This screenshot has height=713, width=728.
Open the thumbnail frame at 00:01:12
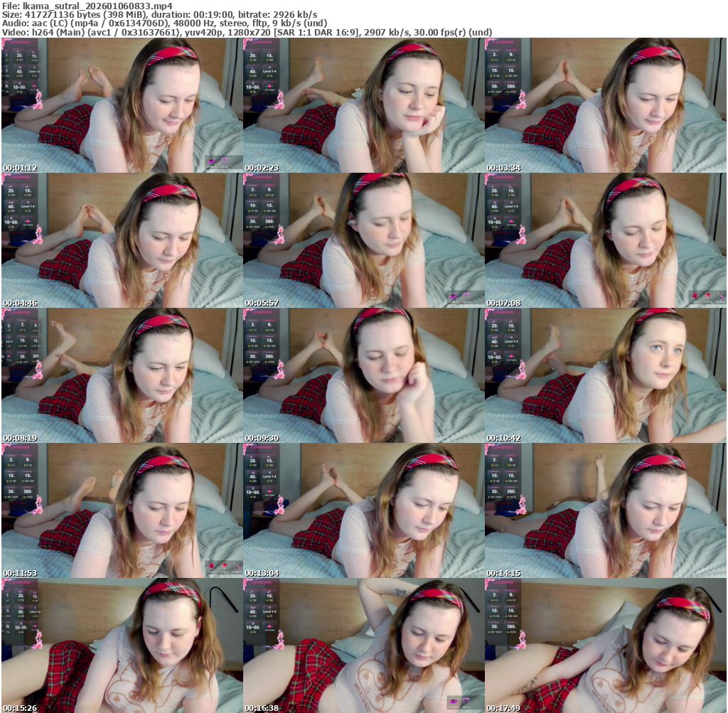(x=122, y=105)
